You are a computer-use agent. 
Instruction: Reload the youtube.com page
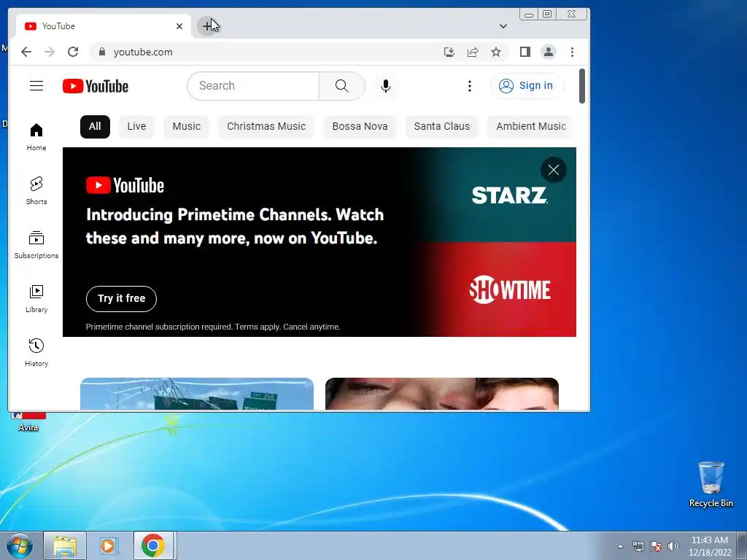73,52
